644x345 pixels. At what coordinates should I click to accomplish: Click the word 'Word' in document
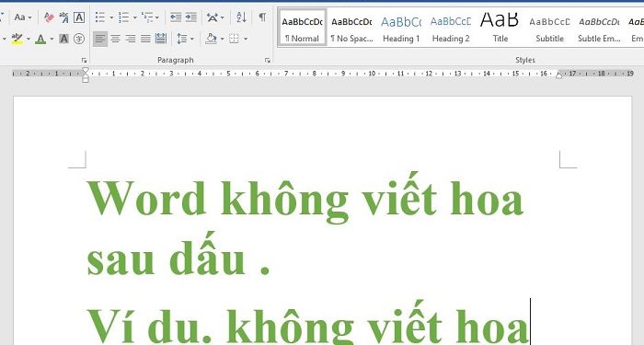coord(146,198)
